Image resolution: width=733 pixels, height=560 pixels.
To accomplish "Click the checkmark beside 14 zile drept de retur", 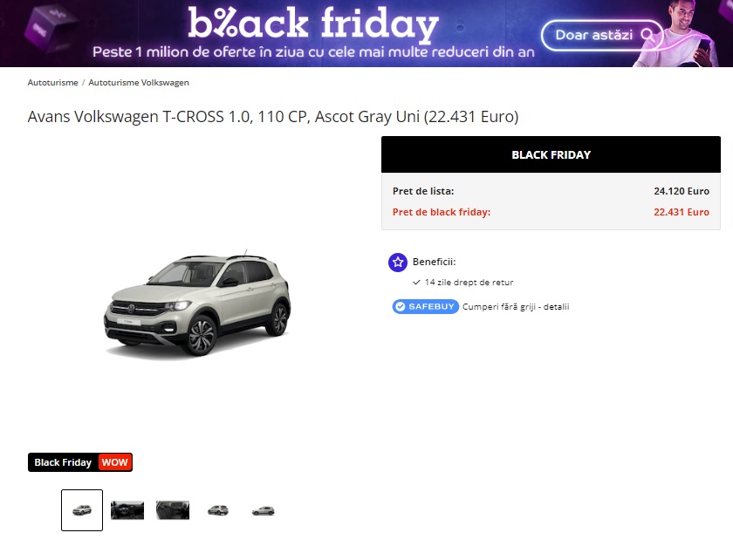I will coord(416,283).
